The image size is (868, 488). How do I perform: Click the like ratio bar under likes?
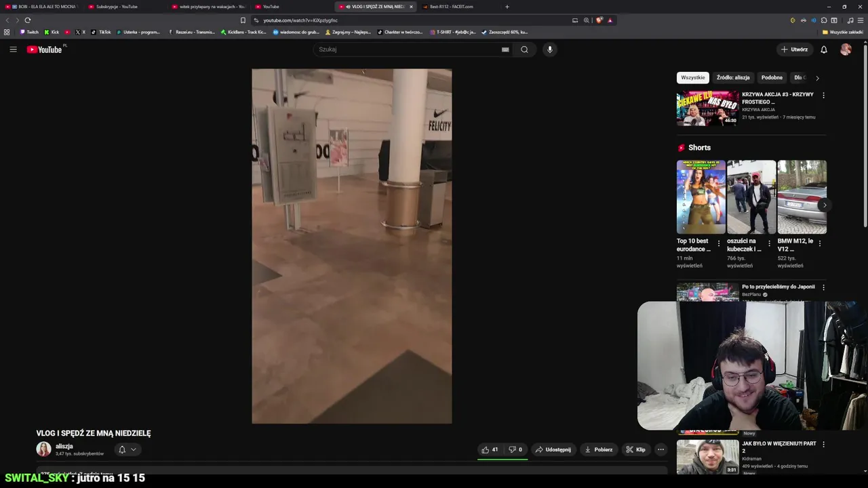502,460
